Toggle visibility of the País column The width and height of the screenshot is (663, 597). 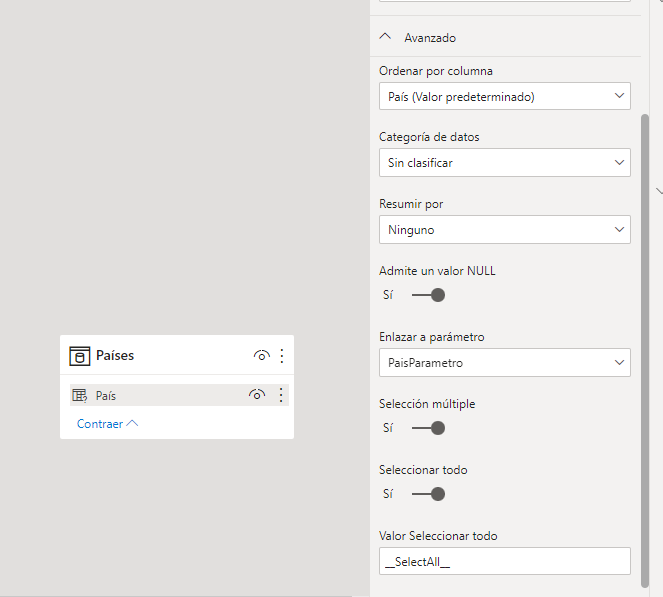pos(257,396)
